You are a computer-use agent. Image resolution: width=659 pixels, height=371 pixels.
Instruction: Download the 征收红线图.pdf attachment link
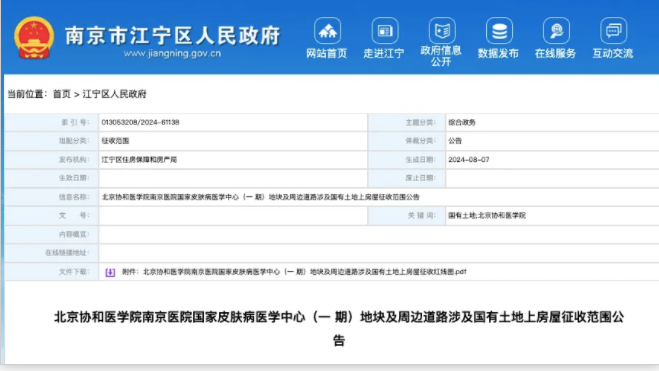click(294, 272)
